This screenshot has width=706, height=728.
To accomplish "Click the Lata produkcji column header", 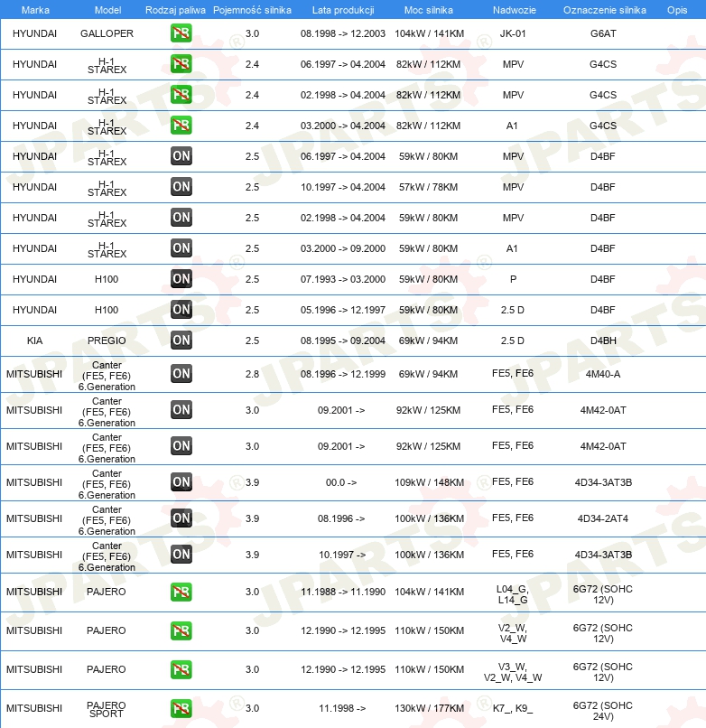I will [343, 10].
